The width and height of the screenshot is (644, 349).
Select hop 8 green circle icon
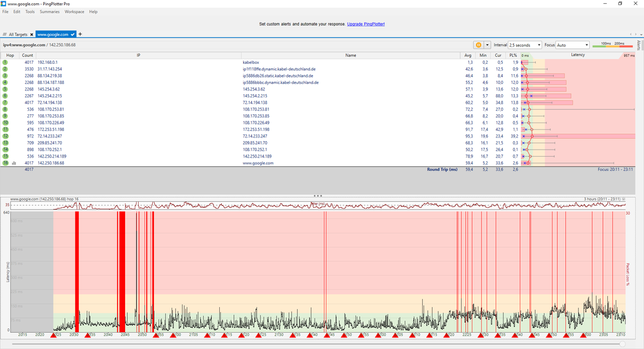[x=5, y=110]
